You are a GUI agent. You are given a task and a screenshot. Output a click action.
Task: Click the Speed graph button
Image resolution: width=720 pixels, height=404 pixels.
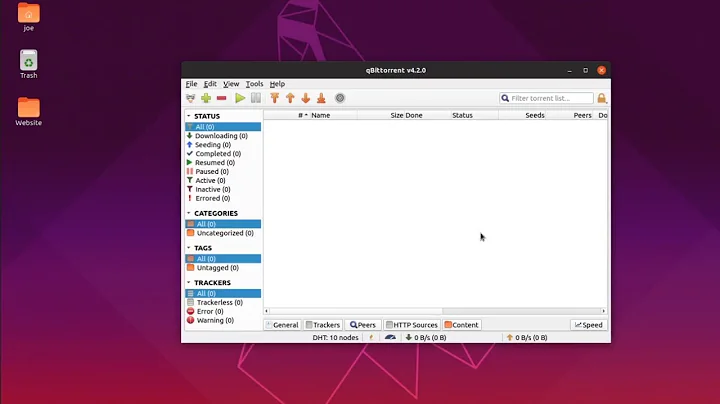589,325
